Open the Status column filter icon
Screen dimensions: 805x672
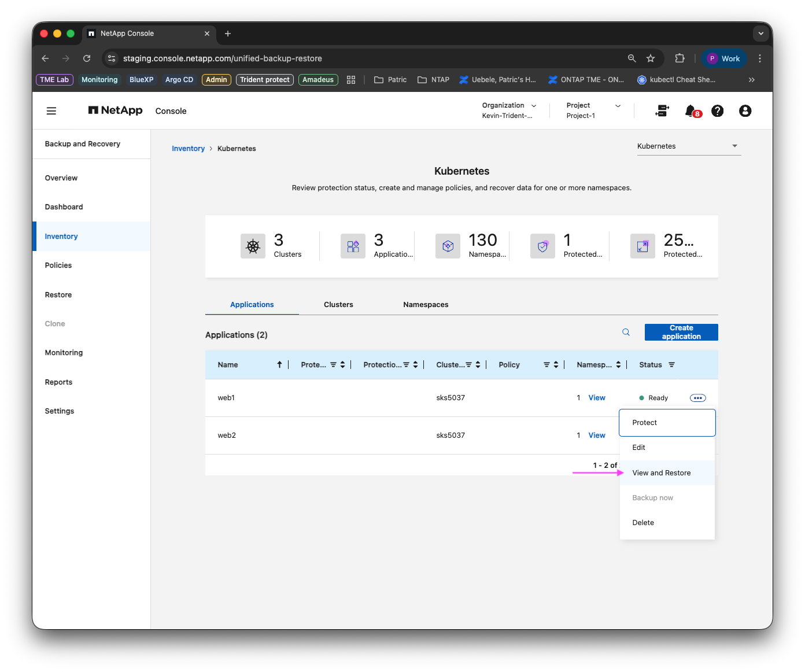pyautogui.click(x=671, y=364)
